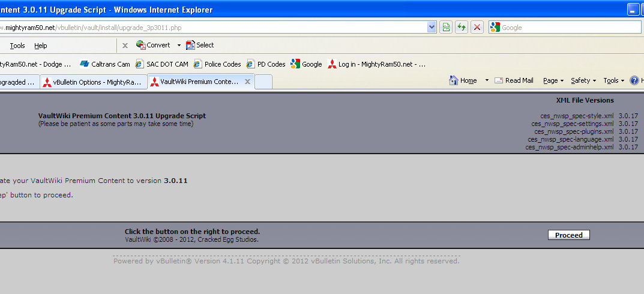Viewport: 644px width, 294px height.
Task: Switch to vBulletin Options tab
Action: (x=94, y=82)
